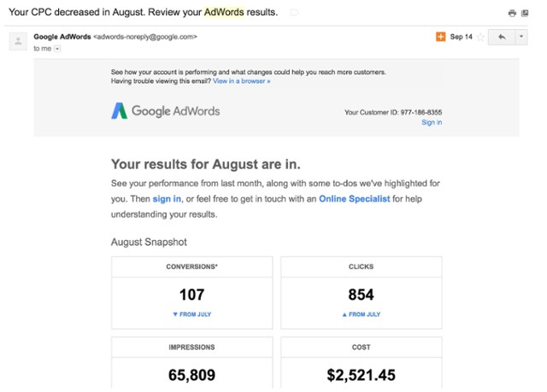Open email in new window icon

tap(525, 14)
